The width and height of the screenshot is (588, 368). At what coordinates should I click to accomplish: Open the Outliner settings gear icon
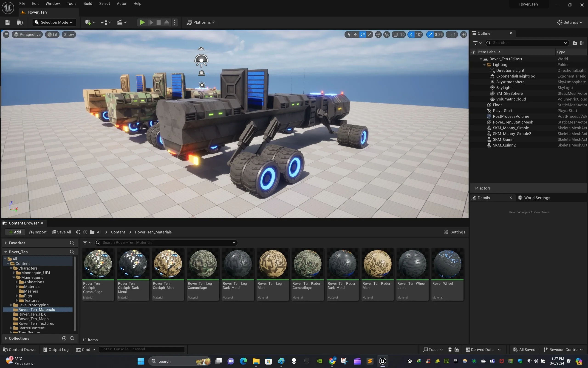tap(582, 43)
